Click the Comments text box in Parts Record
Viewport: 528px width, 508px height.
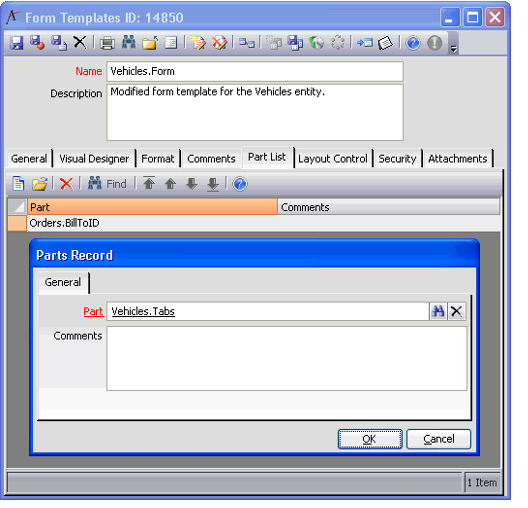click(287, 359)
